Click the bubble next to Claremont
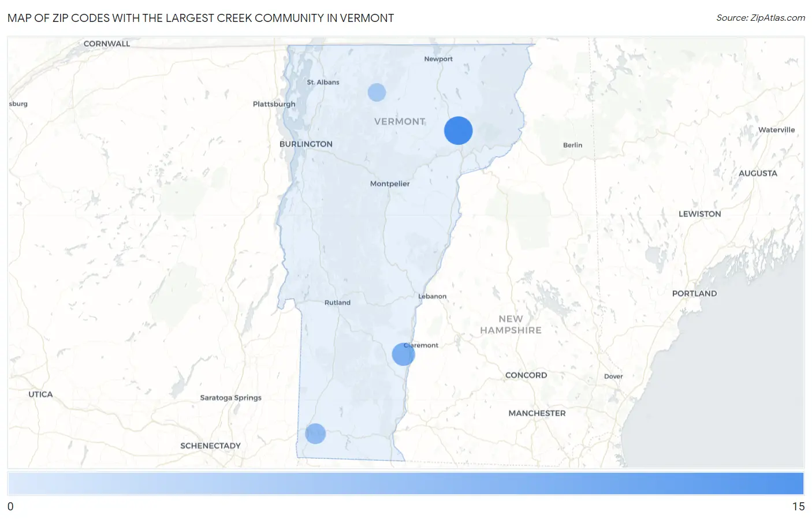Image resolution: width=812 pixels, height=519 pixels. coord(403,354)
